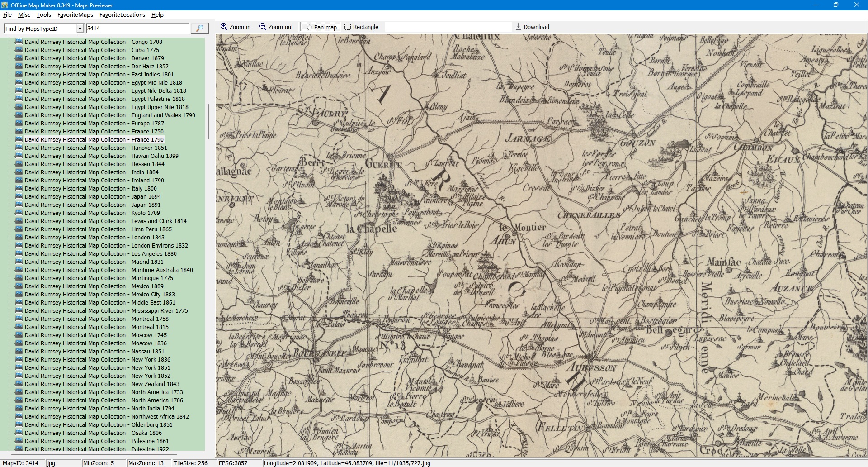Screen dimensions: 868x467
Task: Select the New Zealand 1843 map
Action: [102, 384]
